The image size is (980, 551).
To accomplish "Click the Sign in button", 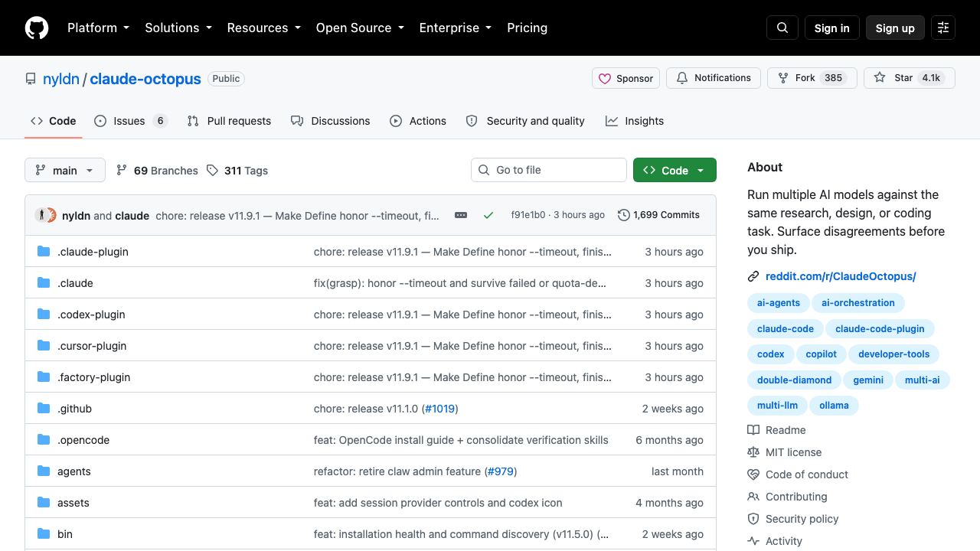I will tap(831, 28).
